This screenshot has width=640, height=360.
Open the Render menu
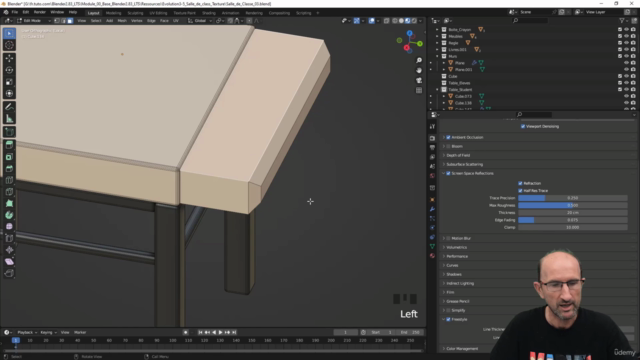40,12
